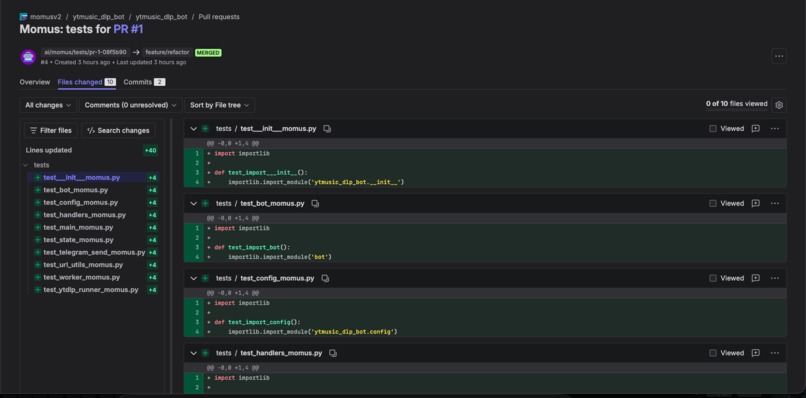Open Sort by File tree dropdown
The height and width of the screenshot is (398, 806).
point(219,105)
